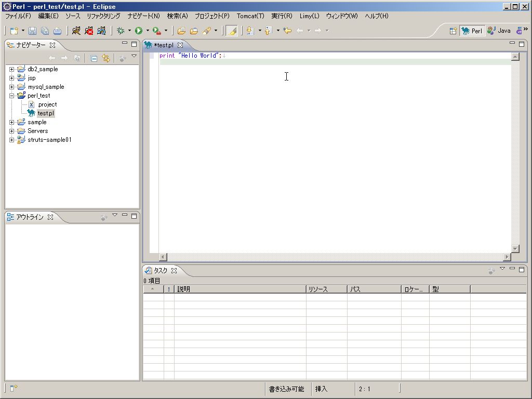Click the Open Task folder icon next to it
This screenshot has width=532, height=399.
coord(194,31)
